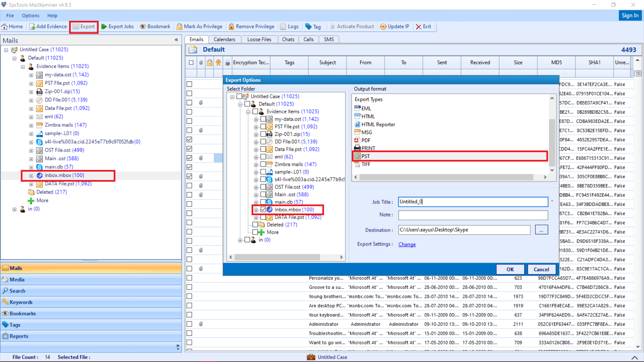Select PDF export type

click(x=366, y=140)
